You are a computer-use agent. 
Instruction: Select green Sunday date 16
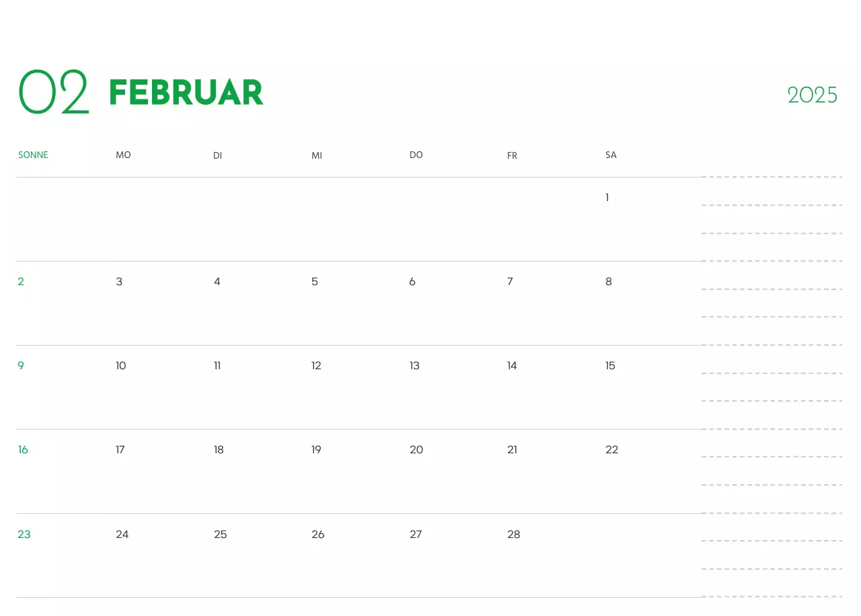point(23,450)
